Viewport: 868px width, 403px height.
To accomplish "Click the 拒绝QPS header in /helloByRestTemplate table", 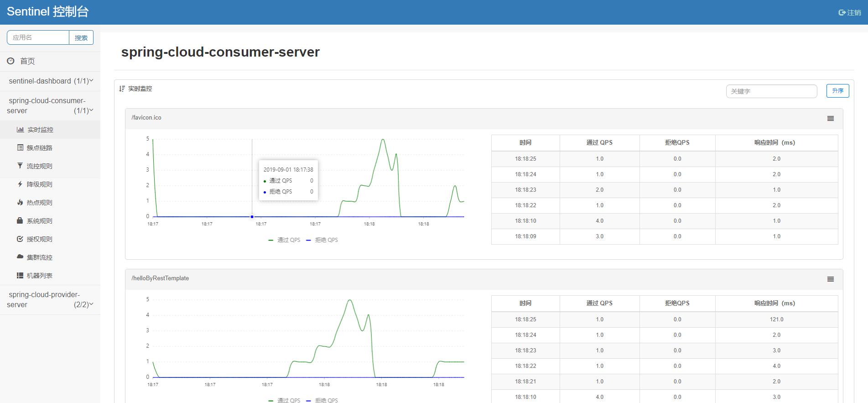I will pyautogui.click(x=677, y=304).
